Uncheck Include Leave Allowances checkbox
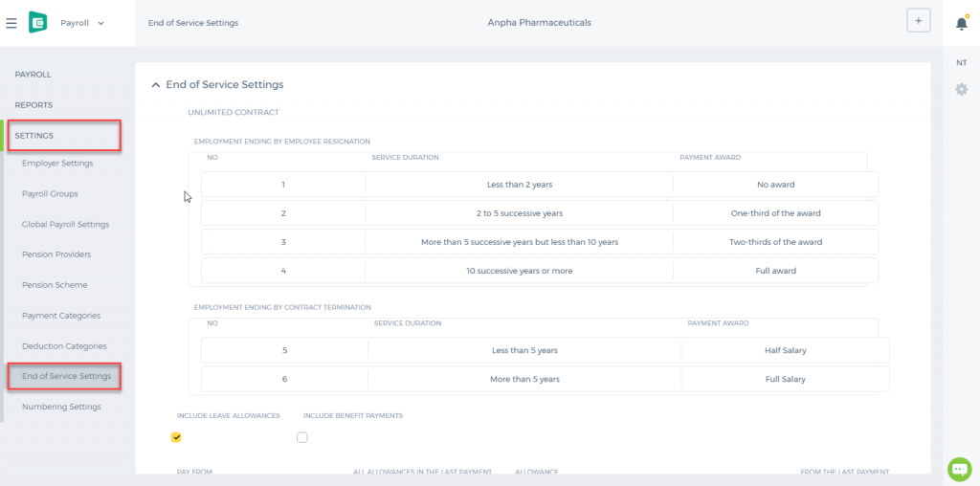 [176, 437]
